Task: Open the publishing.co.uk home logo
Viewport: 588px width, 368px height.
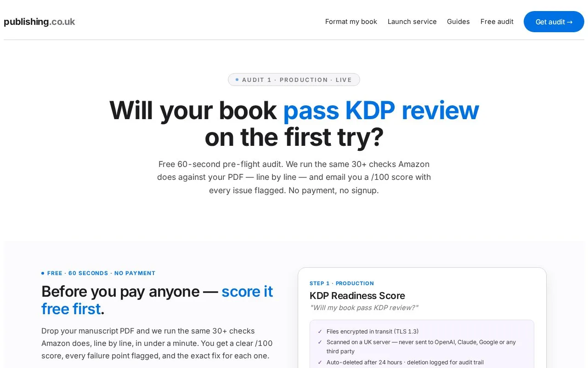Action: (x=39, y=22)
